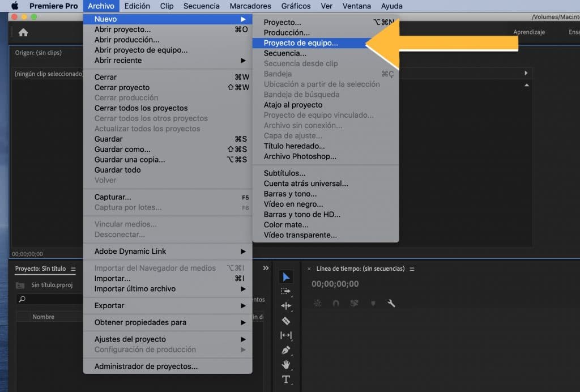Choose the Track Select Forward tool
Viewport: 580px width, 392px height.
coord(286,291)
